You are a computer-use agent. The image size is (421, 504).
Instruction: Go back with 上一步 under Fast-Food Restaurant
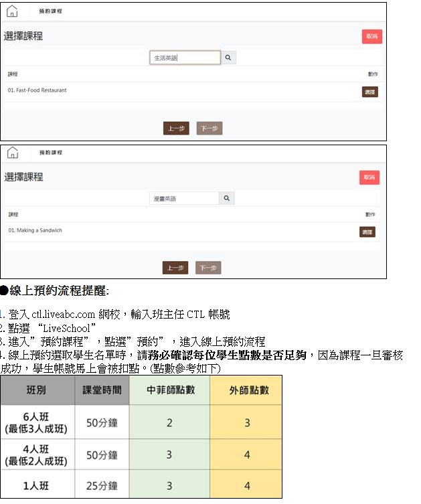click(x=177, y=129)
